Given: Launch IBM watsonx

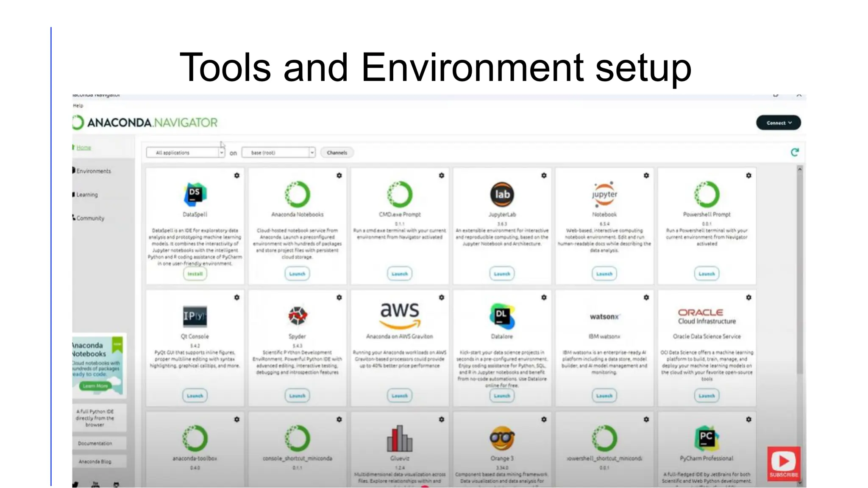Looking at the screenshot, I should coord(604,396).
